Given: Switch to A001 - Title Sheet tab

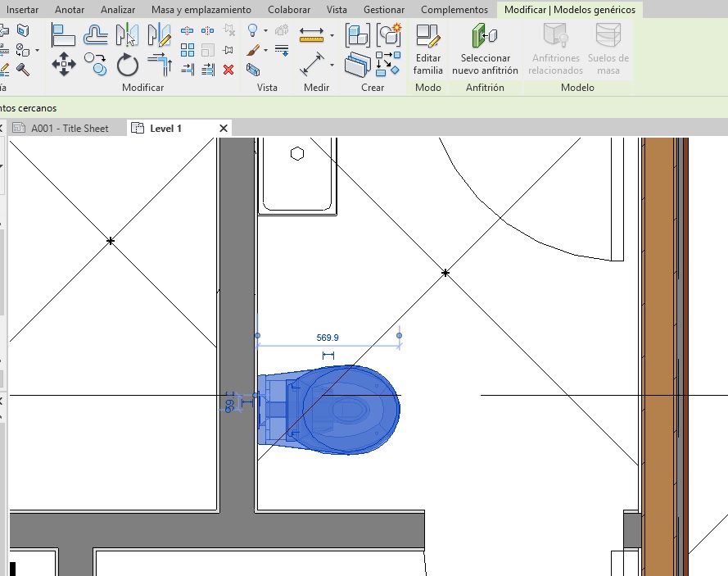Looking at the screenshot, I should coord(69,129).
